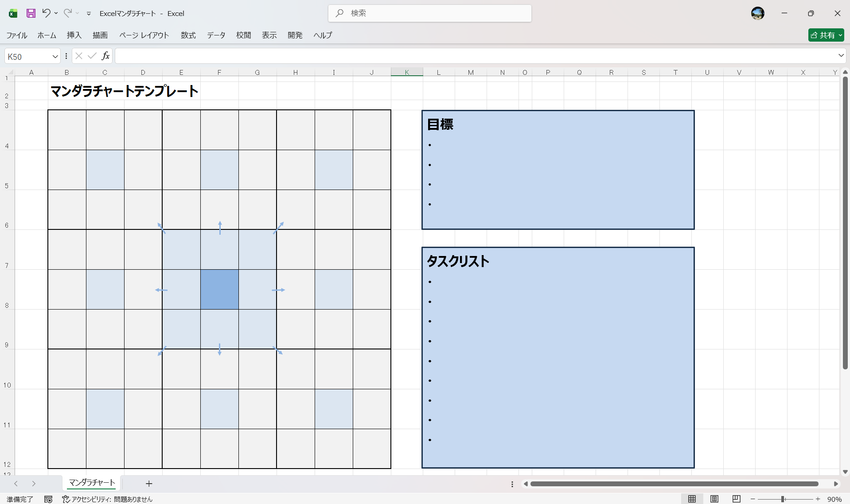This screenshot has width=850, height=504.
Task: Click the macro recording status bar icon
Action: click(x=48, y=499)
